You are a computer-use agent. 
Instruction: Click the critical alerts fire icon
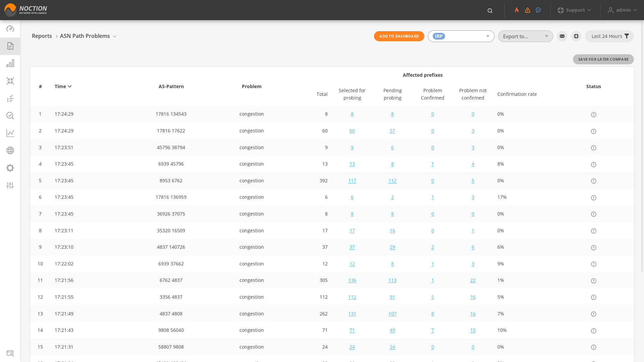pos(517,10)
